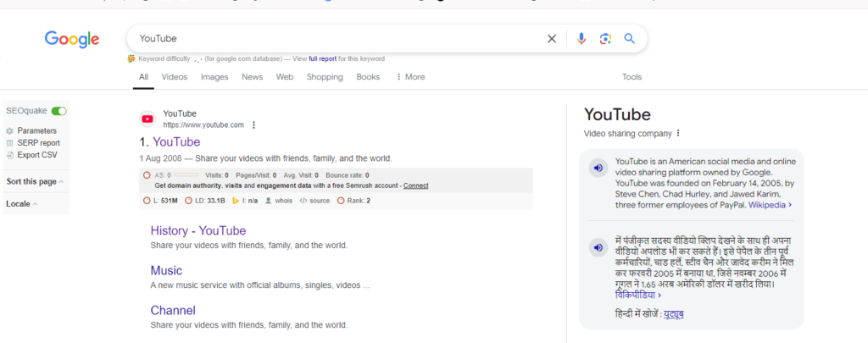This screenshot has width=868, height=343.
Task: Switch to the News tab
Action: click(252, 77)
